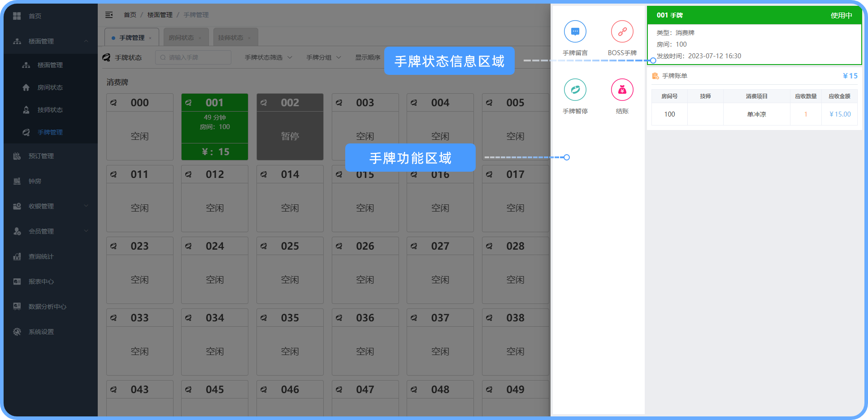The width and height of the screenshot is (868, 420).
Task: Click the 楼面管理 breadcrumb link
Action: click(160, 15)
